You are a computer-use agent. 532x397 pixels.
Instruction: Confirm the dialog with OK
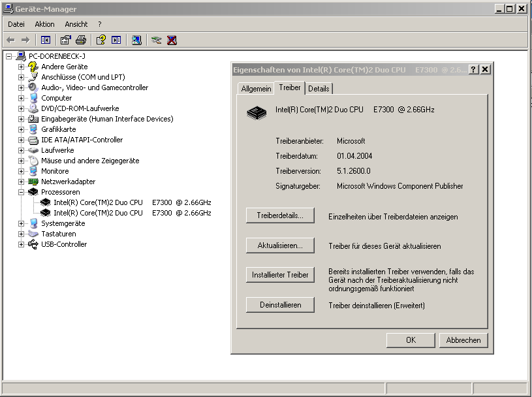[411, 340]
